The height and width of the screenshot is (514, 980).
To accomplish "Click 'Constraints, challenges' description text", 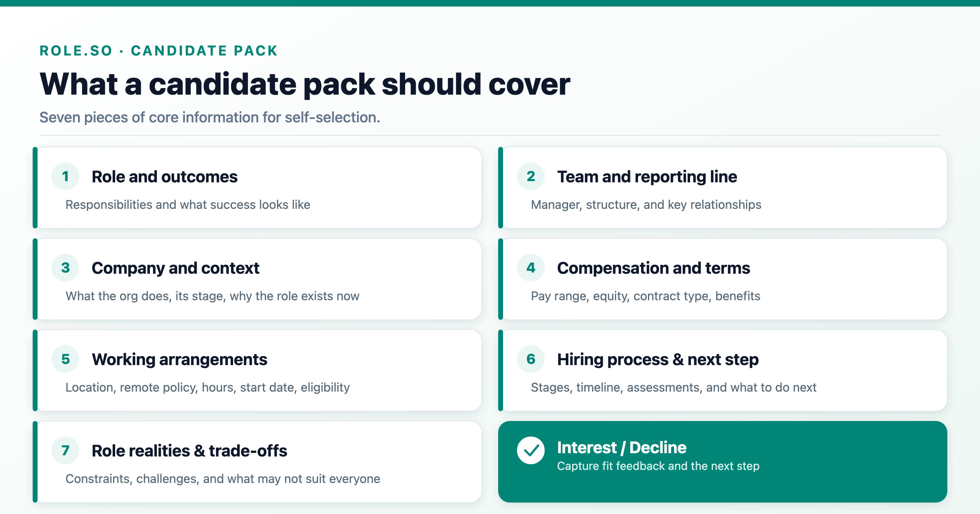I will [x=223, y=479].
